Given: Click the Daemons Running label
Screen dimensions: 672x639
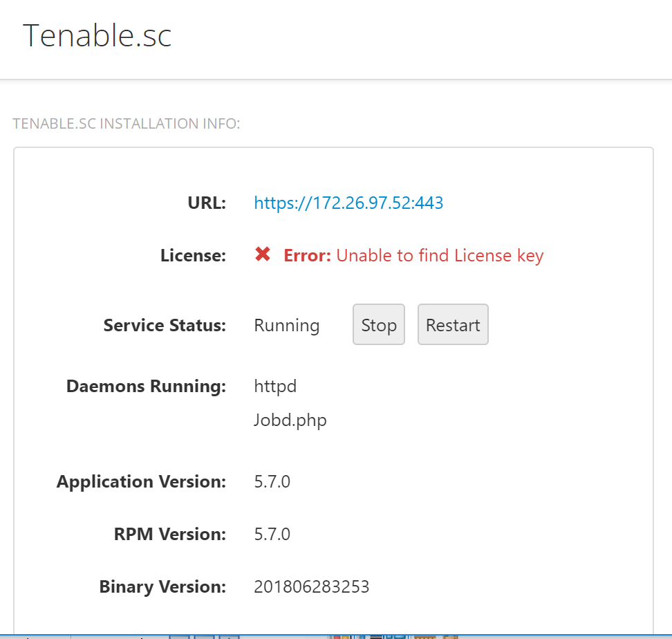Looking at the screenshot, I should point(146,386).
